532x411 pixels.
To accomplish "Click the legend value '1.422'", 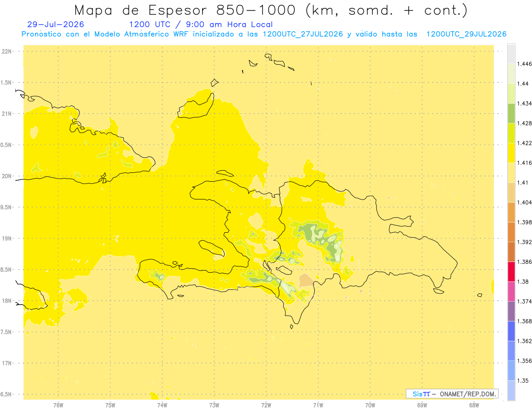I will tap(525, 143).
